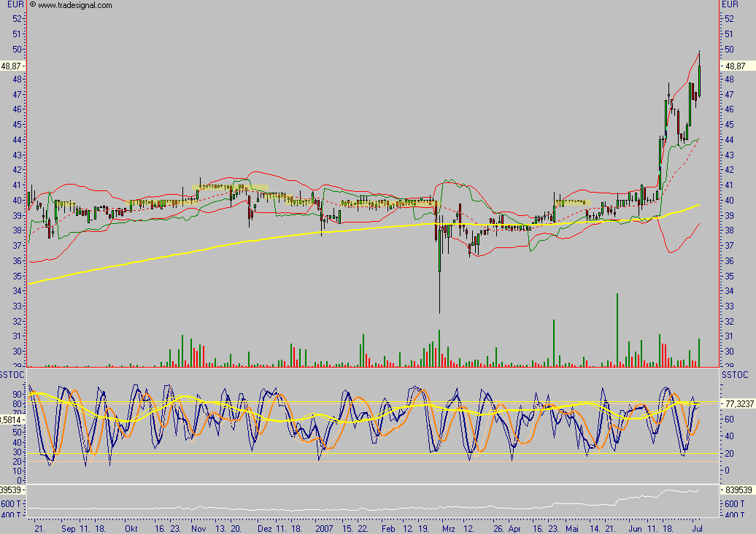Click the copyright symbol before tradesignal.com

pyautogui.click(x=33, y=5)
